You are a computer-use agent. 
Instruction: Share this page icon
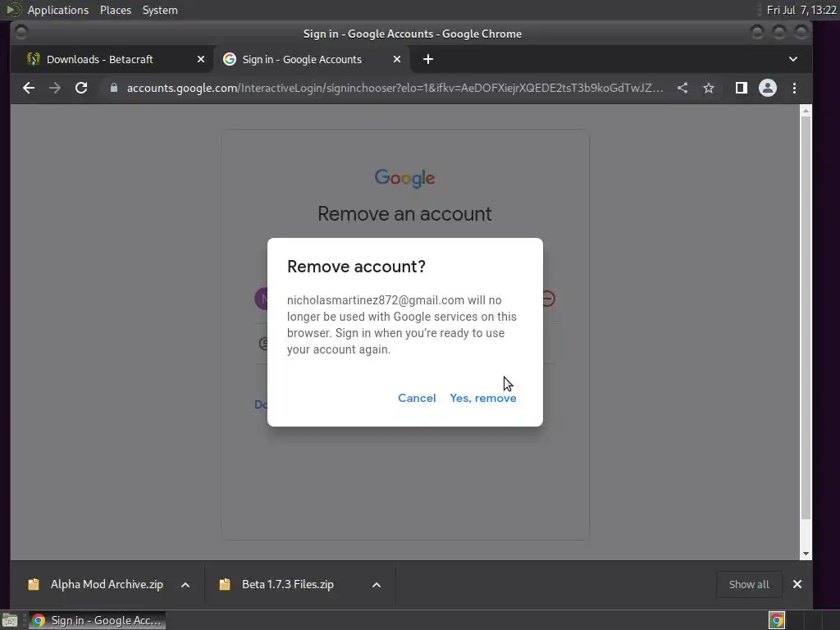point(682,88)
